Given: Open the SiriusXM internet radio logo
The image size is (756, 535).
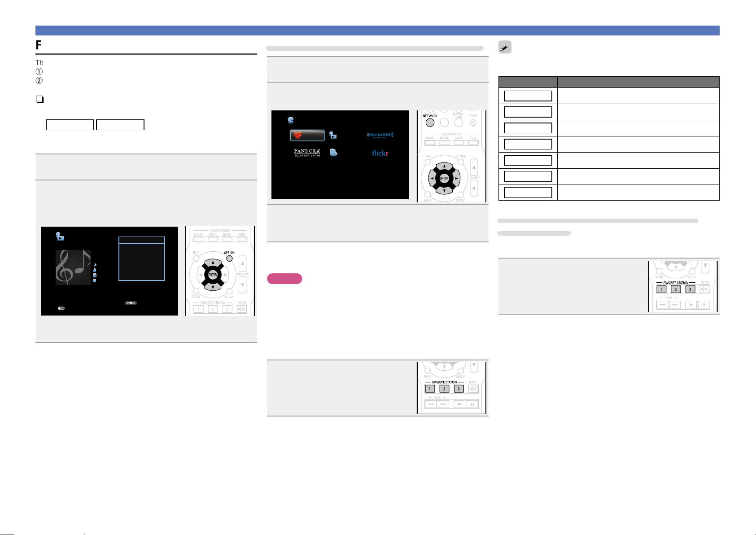Looking at the screenshot, I should (380, 135).
